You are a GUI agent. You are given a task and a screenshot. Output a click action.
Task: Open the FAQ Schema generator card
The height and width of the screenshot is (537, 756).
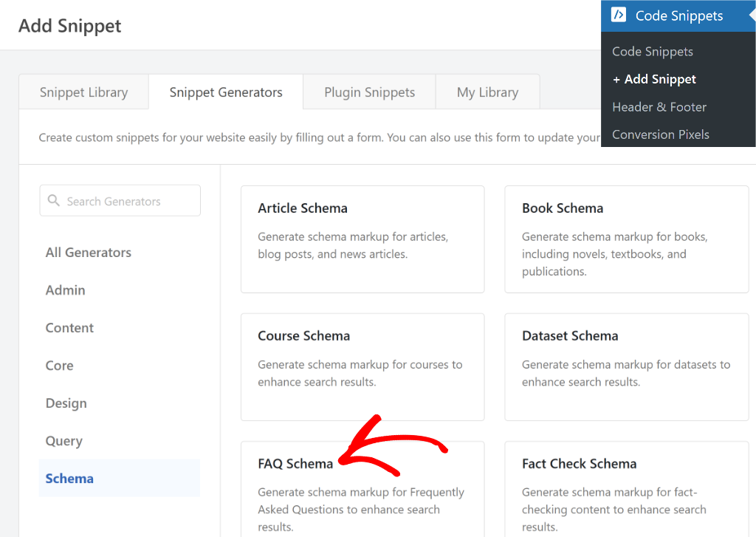point(362,489)
